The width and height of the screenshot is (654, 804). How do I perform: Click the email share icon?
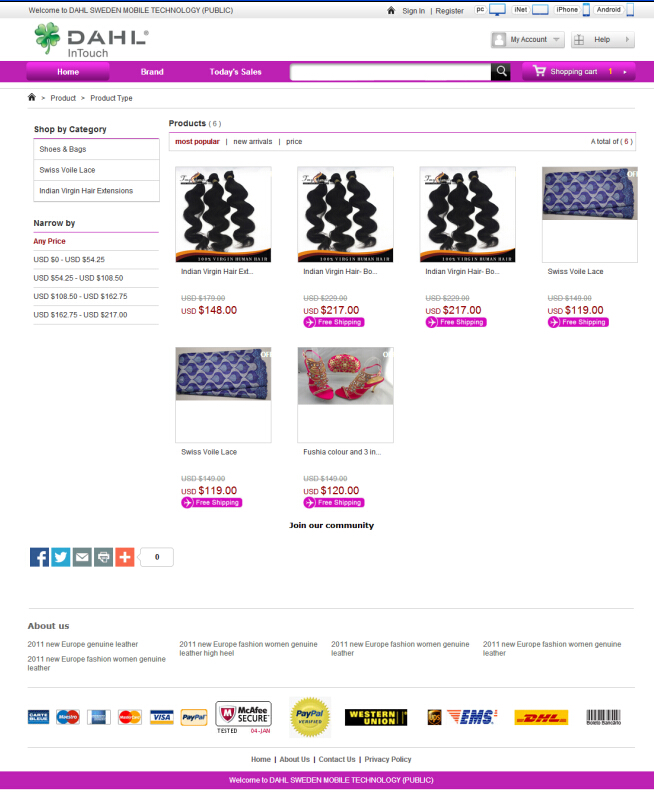coord(82,557)
